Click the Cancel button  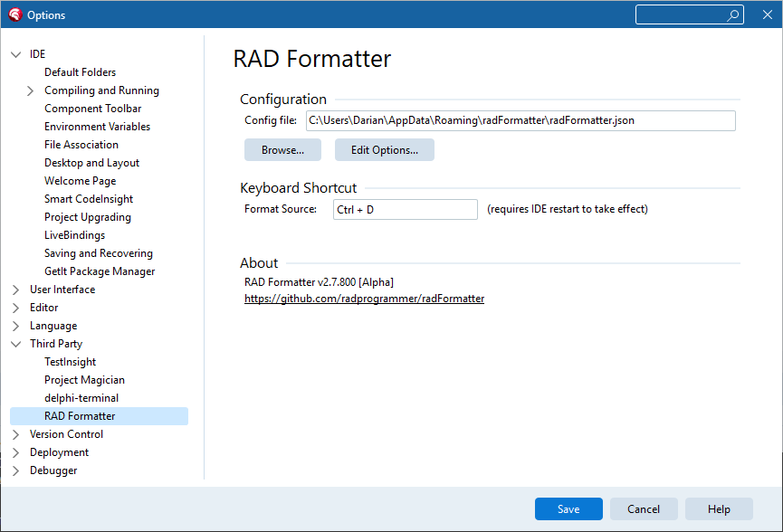[x=644, y=509]
